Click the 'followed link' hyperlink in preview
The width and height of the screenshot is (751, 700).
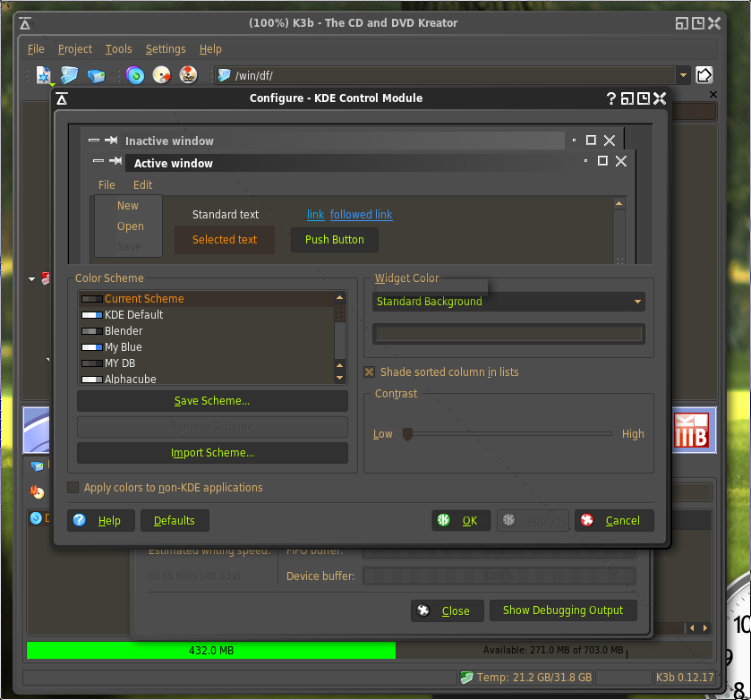click(x=361, y=215)
